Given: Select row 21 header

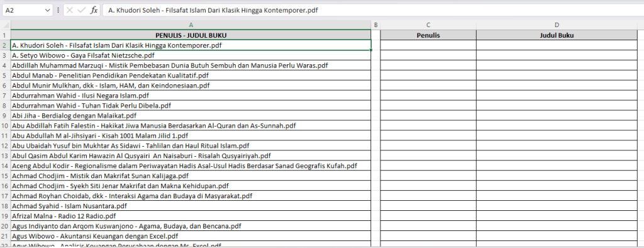Looking at the screenshot, I should 5,236.
